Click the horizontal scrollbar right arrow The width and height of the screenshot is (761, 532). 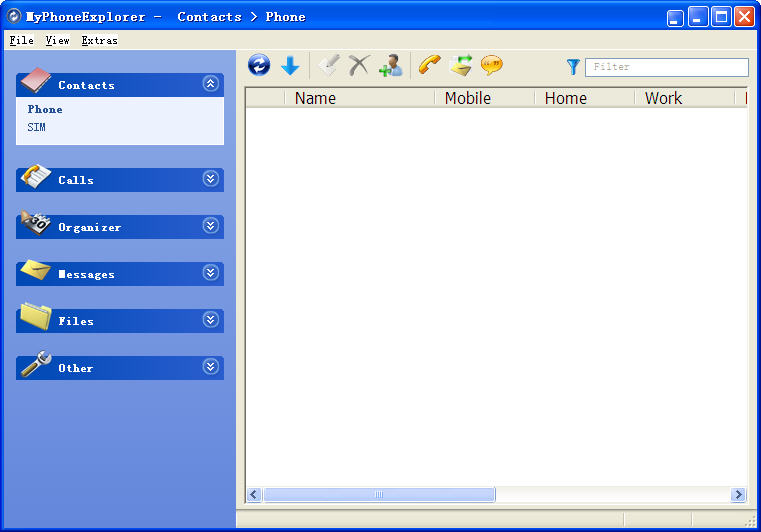click(738, 495)
